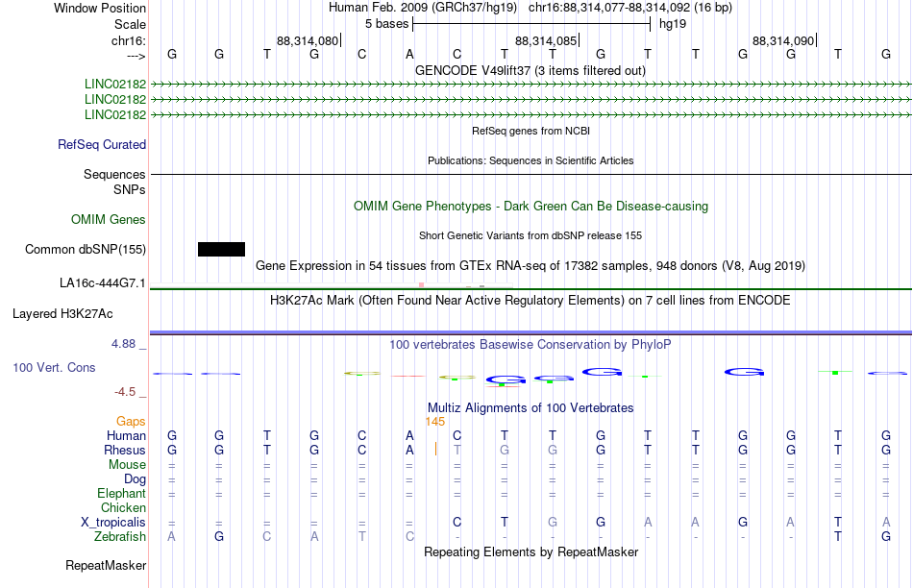This screenshot has width=913, height=588.
Task: Click the Scale label
Action: [130, 24]
